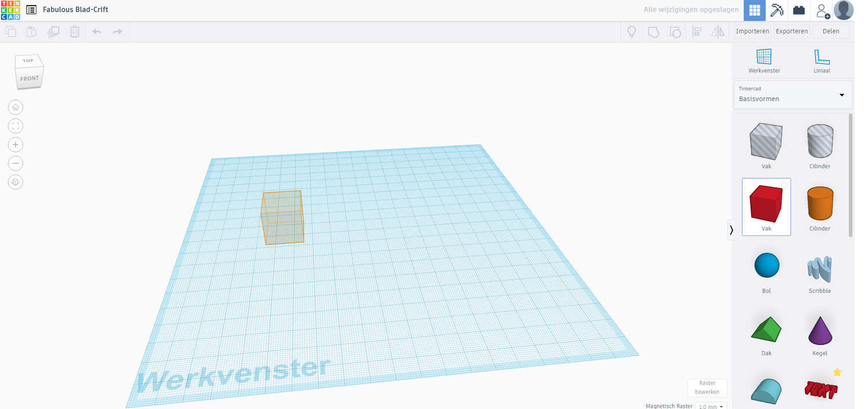
Task: Open the Magnetisch Raster size dropdown
Action: (x=711, y=406)
